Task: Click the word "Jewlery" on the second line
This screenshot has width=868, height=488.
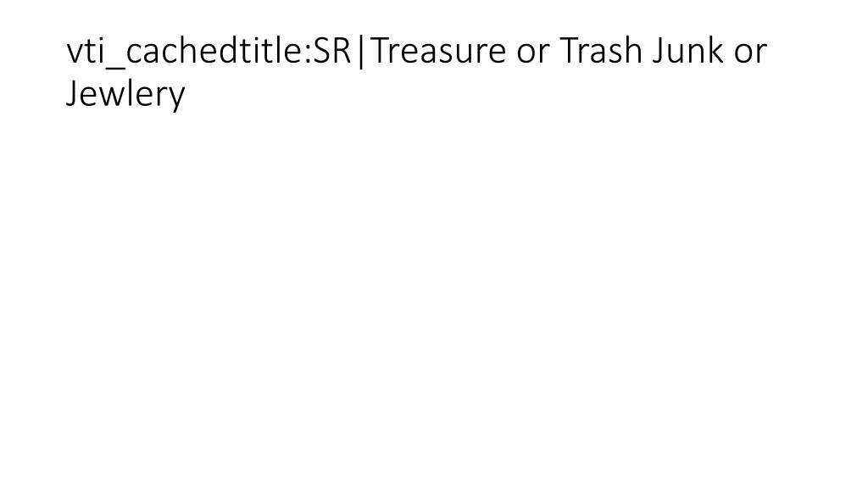Action: tap(125, 94)
